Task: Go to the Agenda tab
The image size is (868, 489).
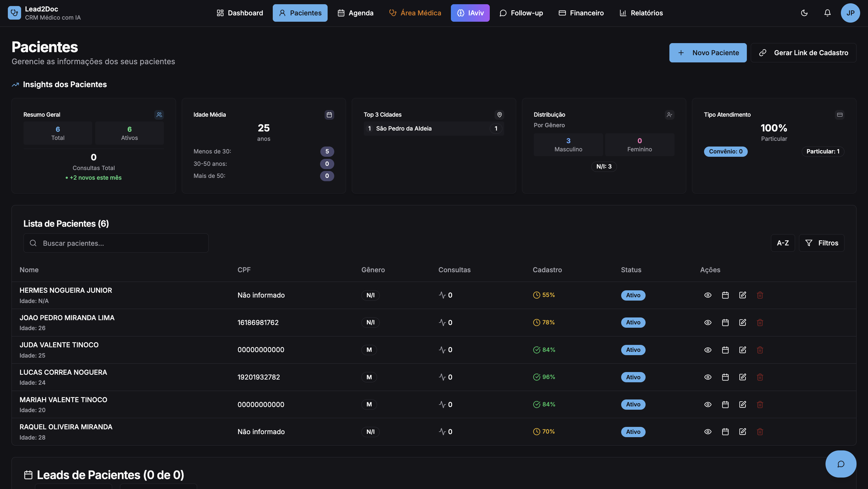Action: tap(355, 13)
